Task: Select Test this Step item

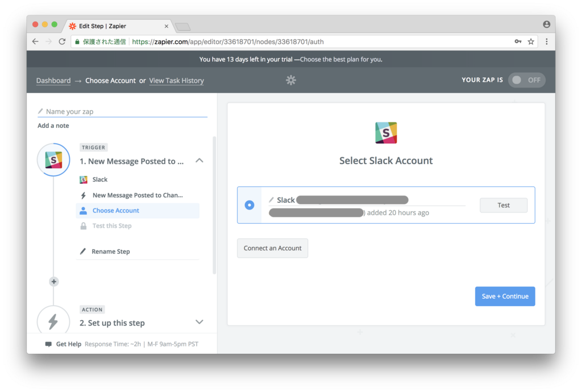Action: pos(138,226)
